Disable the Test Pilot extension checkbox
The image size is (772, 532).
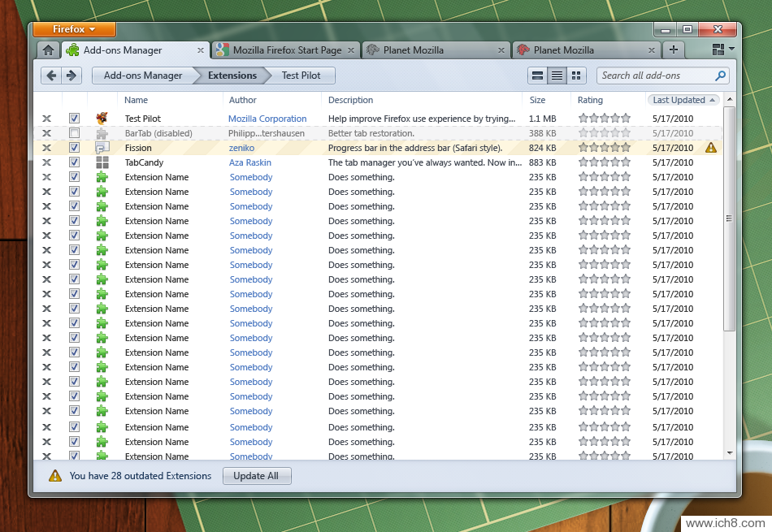pyautogui.click(x=74, y=119)
